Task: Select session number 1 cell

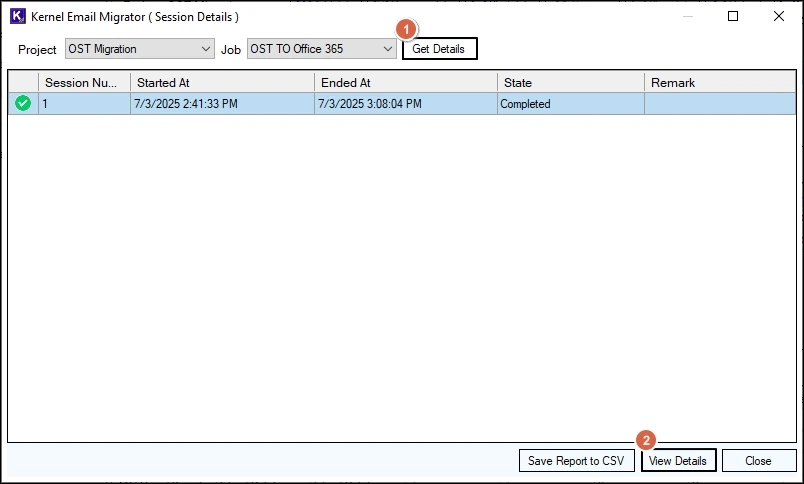Action: (x=85, y=104)
